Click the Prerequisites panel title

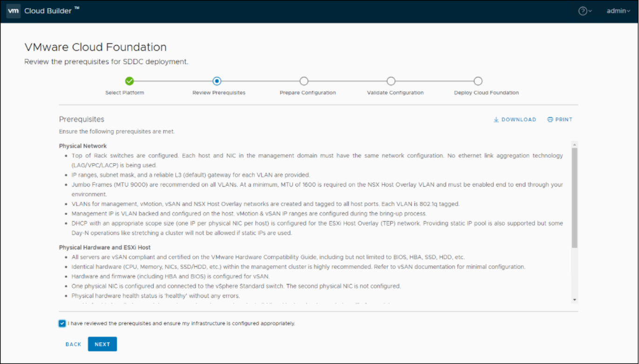[x=82, y=120]
